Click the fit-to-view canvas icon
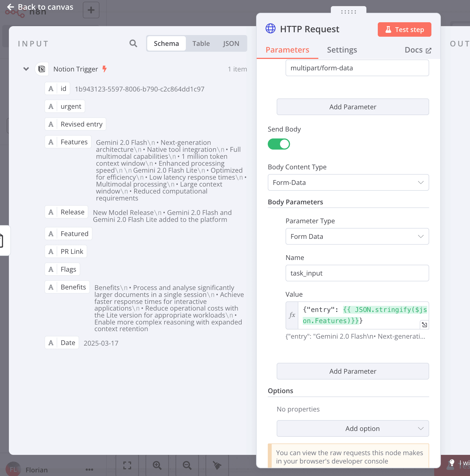470x476 pixels. tap(127, 465)
